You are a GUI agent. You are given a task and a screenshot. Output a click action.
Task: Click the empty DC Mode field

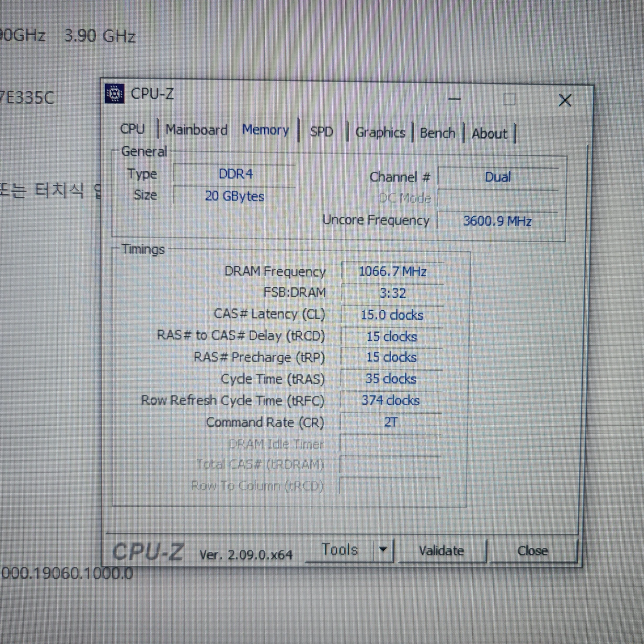point(498,199)
